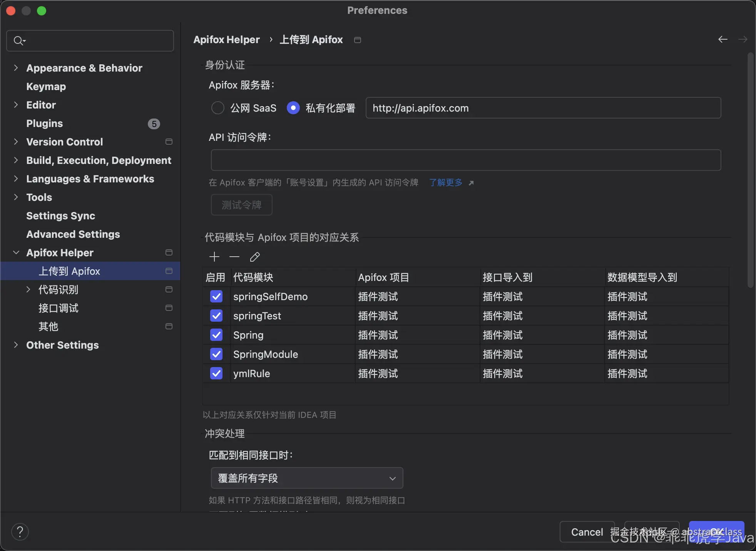Click the back navigation arrow
The height and width of the screenshot is (551, 756).
(x=723, y=39)
